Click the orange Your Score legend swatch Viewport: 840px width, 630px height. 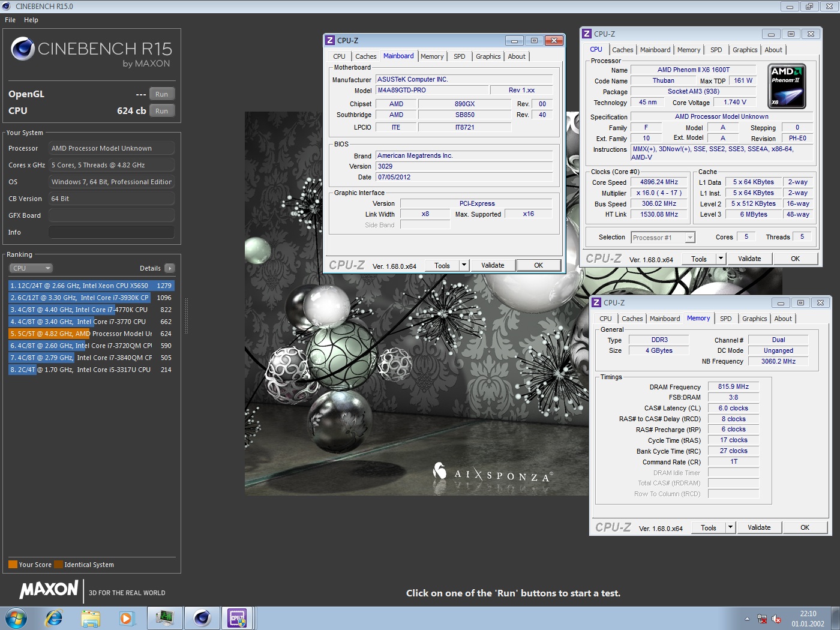pyautogui.click(x=13, y=564)
